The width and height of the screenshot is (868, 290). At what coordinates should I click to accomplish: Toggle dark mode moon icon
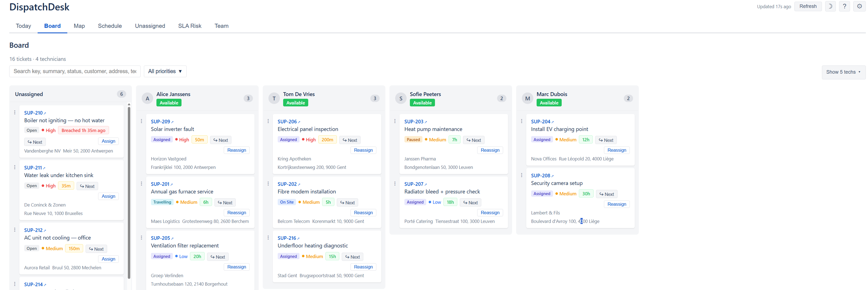pyautogui.click(x=830, y=6)
